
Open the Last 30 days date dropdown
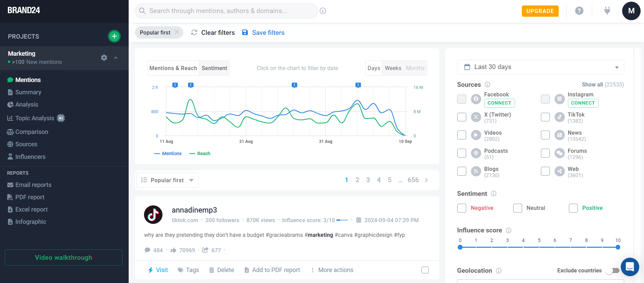click(x=540, y=67)
